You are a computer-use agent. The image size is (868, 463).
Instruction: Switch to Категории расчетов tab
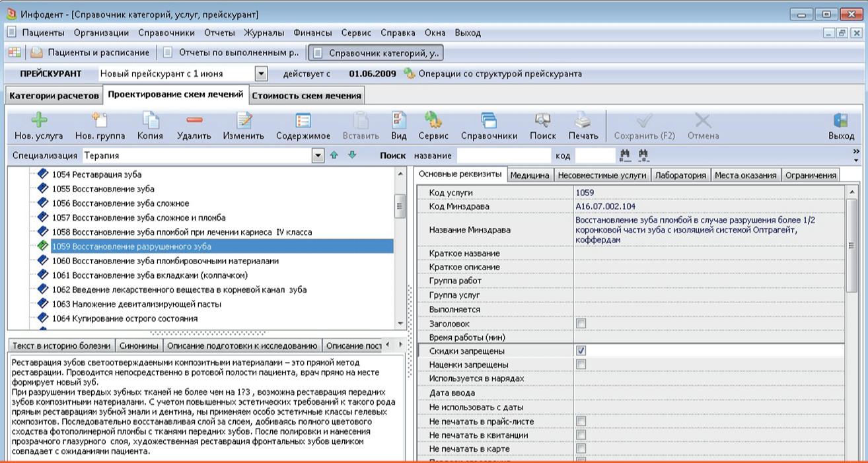[x=54, y=95]
